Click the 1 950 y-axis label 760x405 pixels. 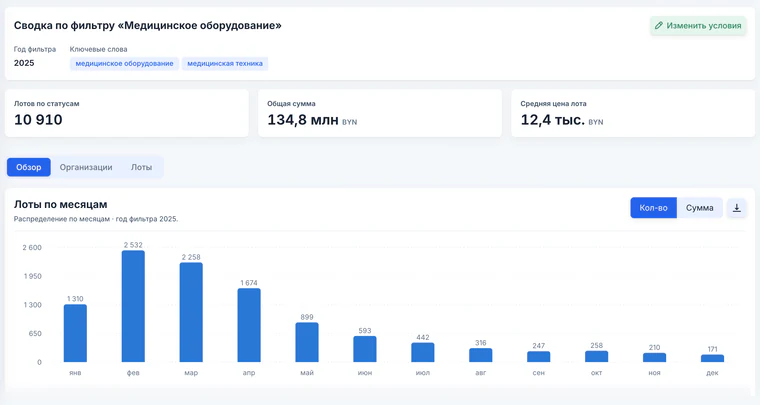pos(32,276)
